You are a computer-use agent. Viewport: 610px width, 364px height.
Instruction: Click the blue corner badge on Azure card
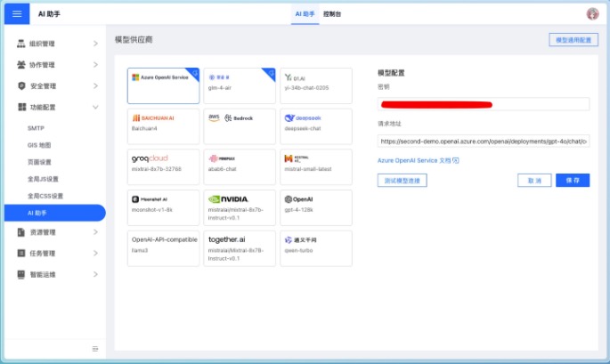click(193, 74)
